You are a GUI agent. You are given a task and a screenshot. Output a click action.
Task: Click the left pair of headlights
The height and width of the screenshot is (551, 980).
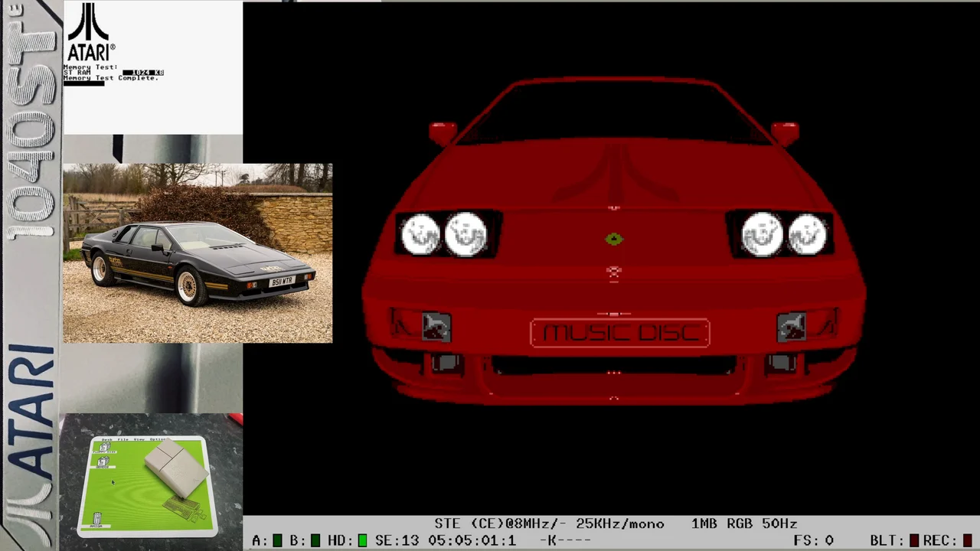(x=445, y=233)
